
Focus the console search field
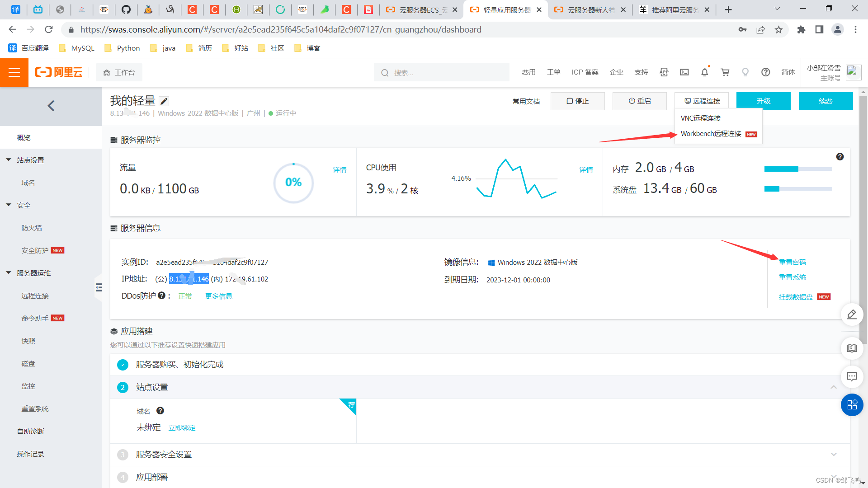point(442,72)
